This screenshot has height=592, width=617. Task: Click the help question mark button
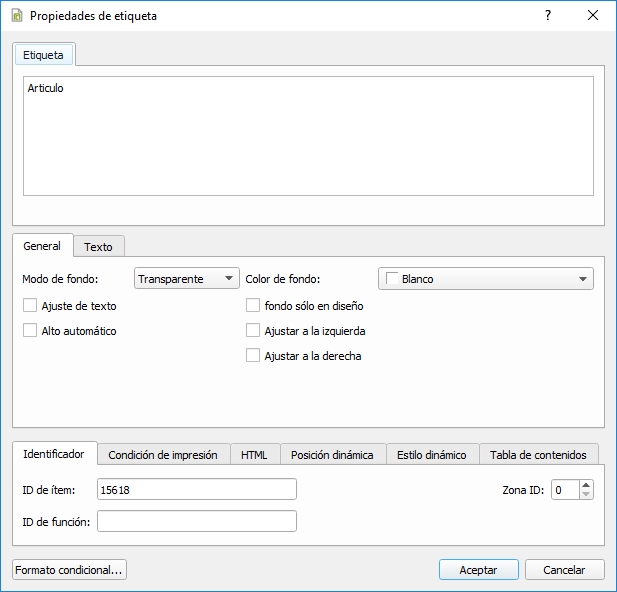coord(547,16)
